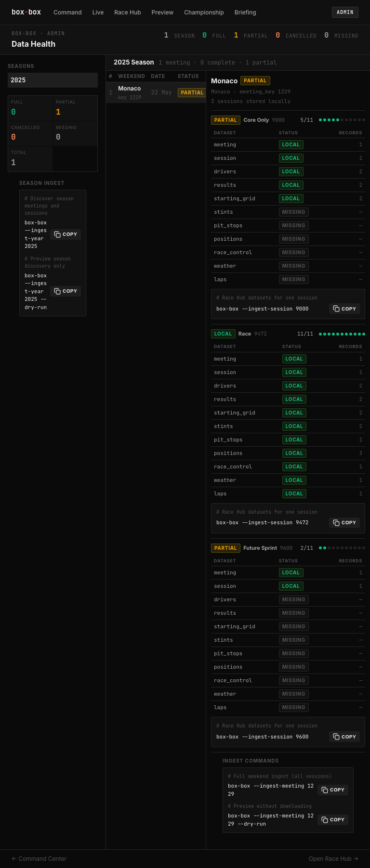Click the Race 11/11 progress dots
370x868 pixels.
pyautogui.click(x=342, y=334)
